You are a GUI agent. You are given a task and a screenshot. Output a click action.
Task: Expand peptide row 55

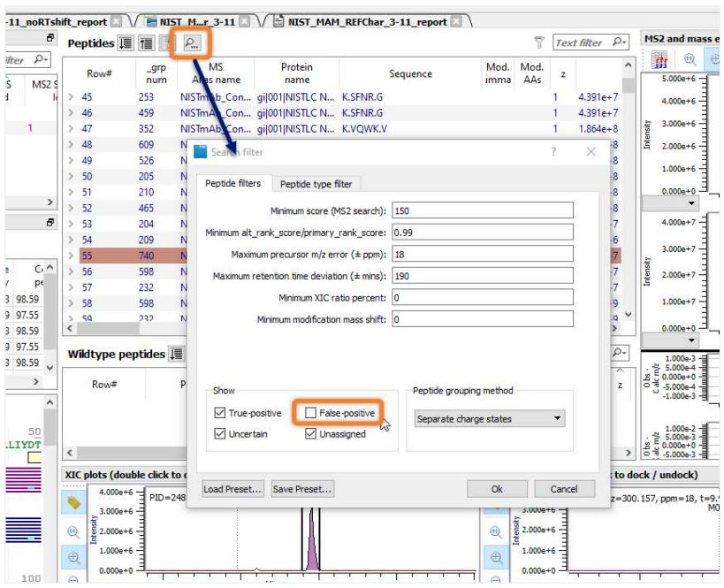(71, 256)
